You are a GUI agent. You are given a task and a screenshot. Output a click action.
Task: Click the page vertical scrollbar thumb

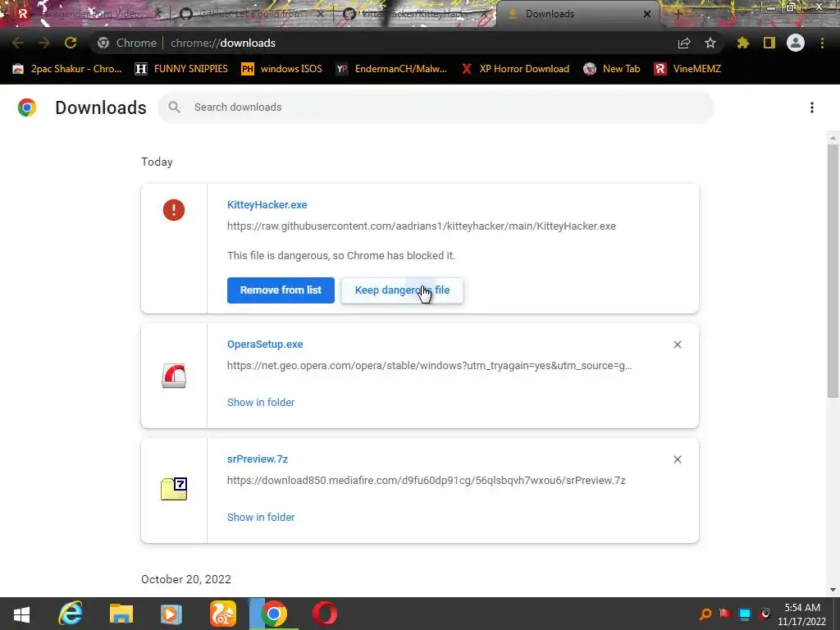[833, 271]
